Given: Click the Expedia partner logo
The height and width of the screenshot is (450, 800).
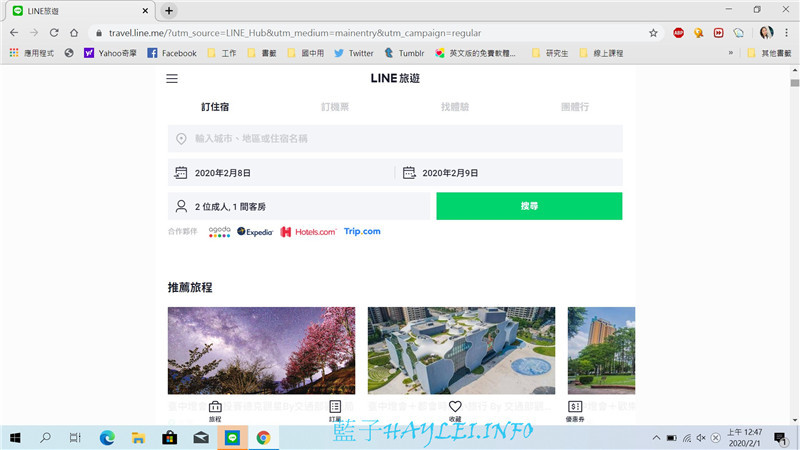Looking at the screenshot, I should 255,232.
